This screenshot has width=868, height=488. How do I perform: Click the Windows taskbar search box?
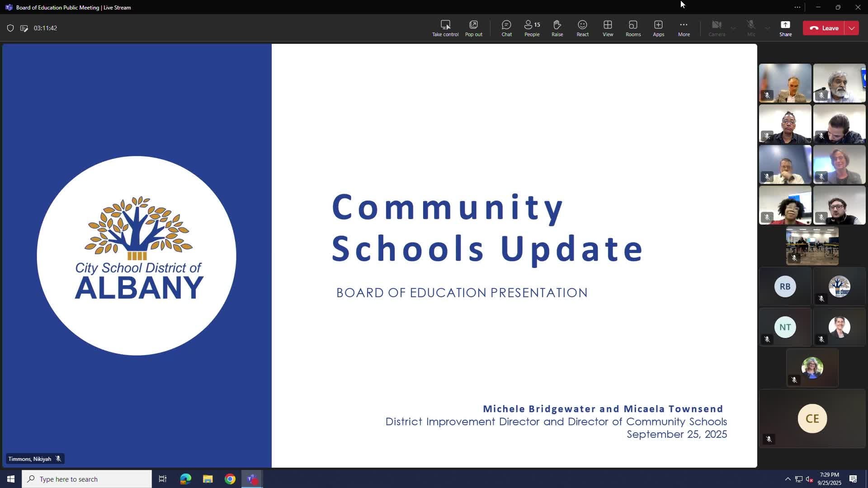87,479
